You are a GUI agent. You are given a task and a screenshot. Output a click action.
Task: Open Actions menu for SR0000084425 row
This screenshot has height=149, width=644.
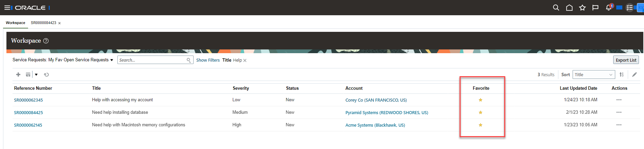[x=619, y=112]
